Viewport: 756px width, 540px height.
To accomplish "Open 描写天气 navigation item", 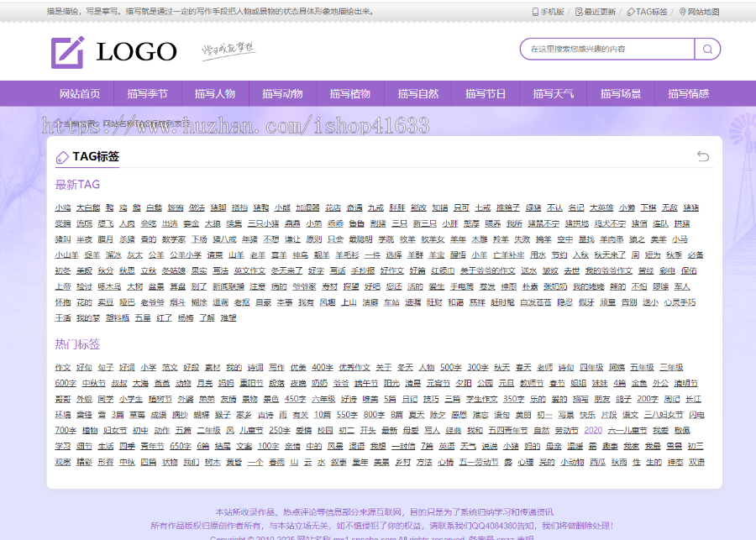I will 554,93.
